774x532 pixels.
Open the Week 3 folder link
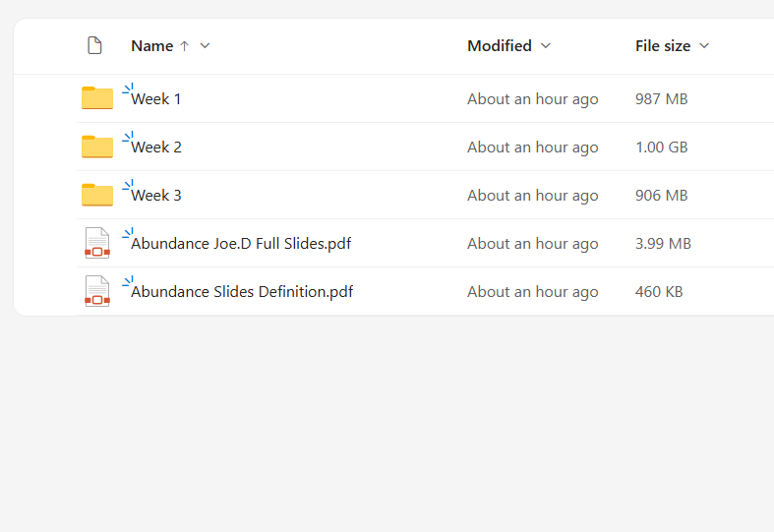(156, 196)
